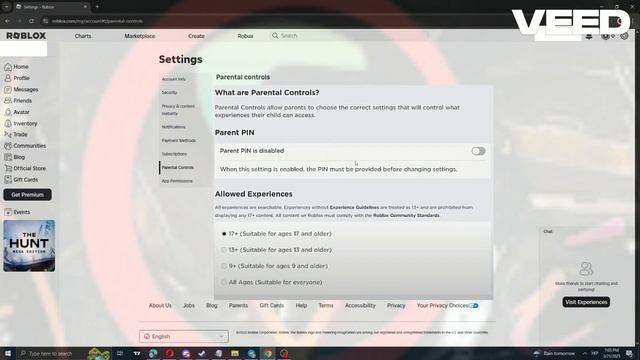The image size is (640, 360).
Task: Open Marketplace in the top navigation
Action: click(140, 36)
